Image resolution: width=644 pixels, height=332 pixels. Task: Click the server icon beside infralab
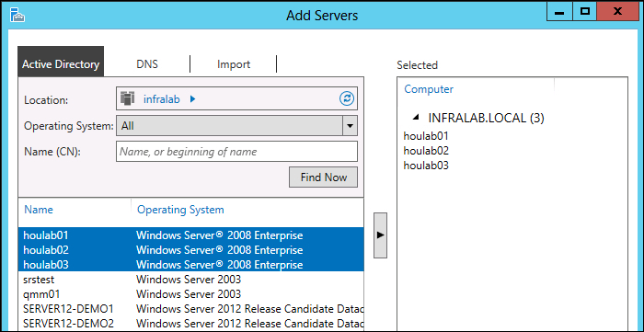click(x=128, y=98)
